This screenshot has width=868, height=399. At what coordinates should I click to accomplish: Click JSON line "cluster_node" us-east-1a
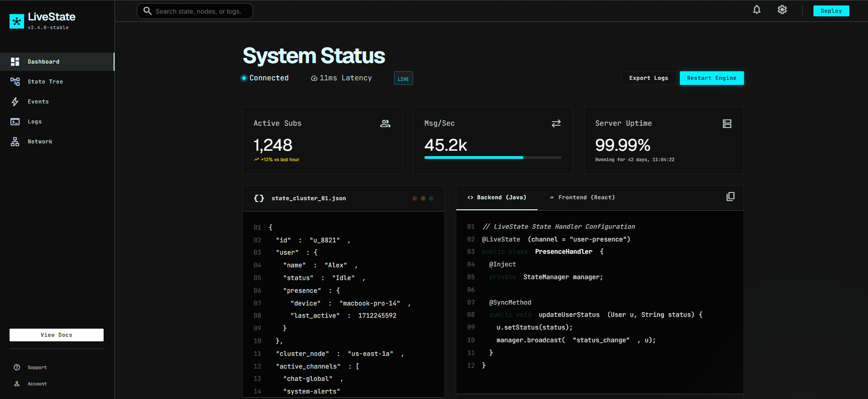pyautogui.click(x=339, y=354)
